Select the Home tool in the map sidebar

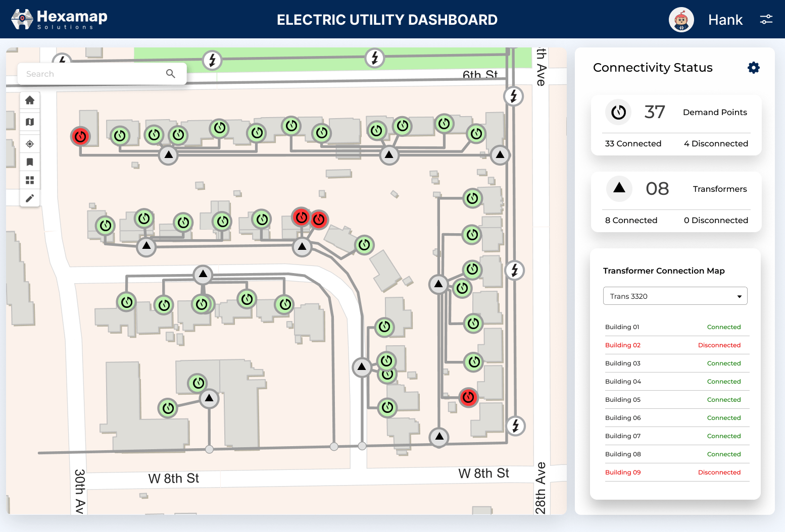tap(30, 100)
